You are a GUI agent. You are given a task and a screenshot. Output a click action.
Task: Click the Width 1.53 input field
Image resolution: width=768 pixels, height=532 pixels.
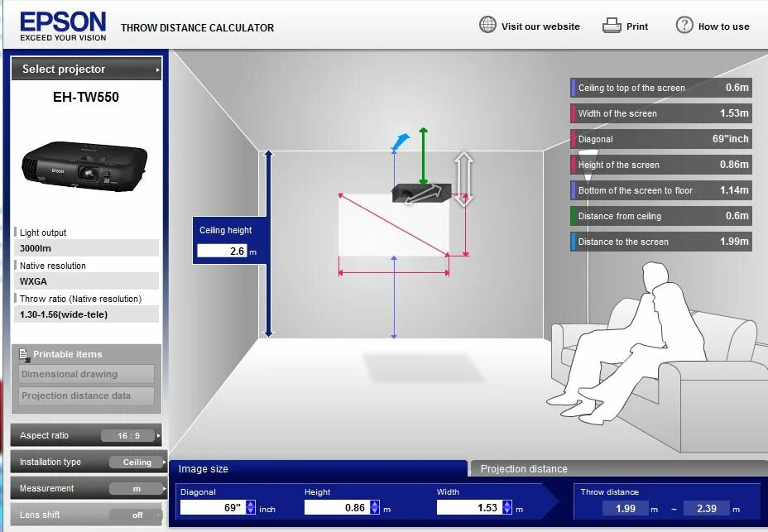[469, 507]
